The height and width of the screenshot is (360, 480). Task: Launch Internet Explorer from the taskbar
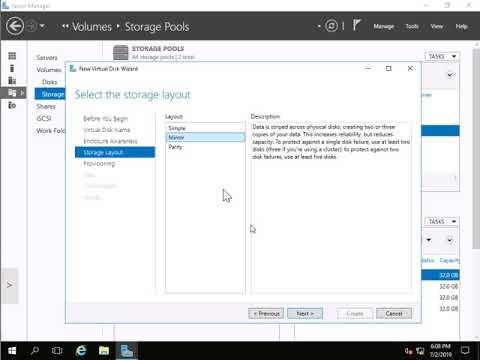pos(81,351)
